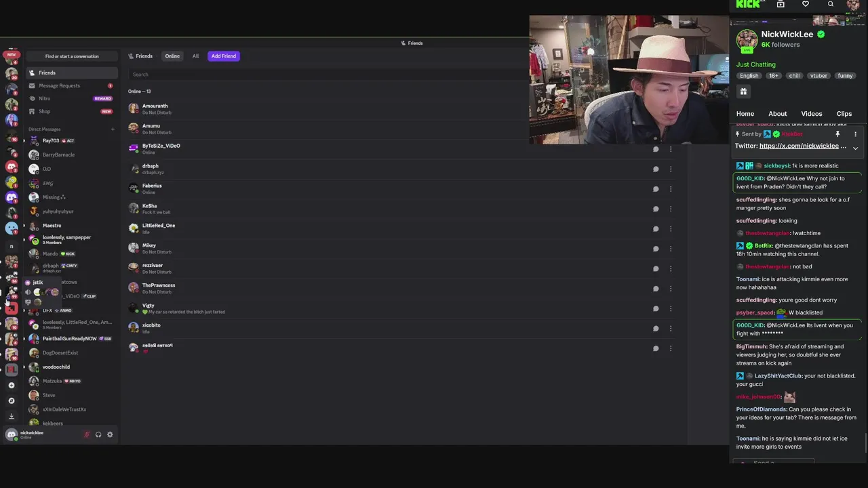Select Friends in the Discord sidebar

click(x=72, y=73)
